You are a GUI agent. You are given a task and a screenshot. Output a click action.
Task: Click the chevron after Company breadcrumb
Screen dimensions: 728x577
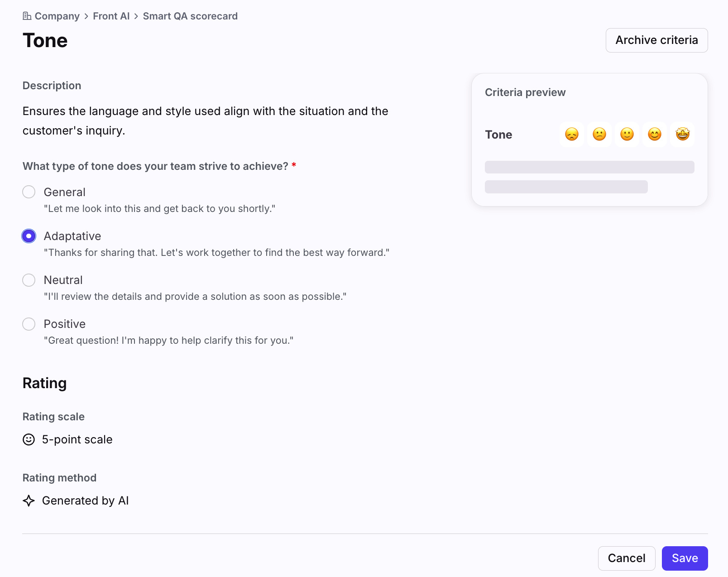86,16
